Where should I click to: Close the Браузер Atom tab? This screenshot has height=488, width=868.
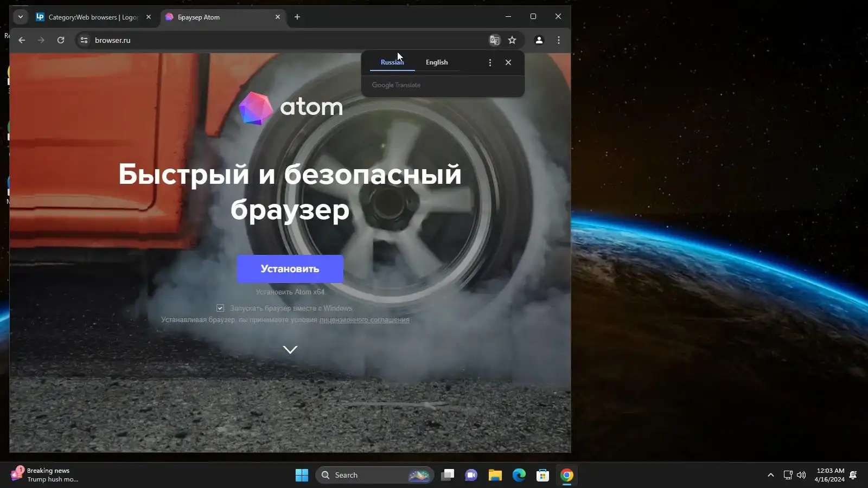tap(278, 17)
